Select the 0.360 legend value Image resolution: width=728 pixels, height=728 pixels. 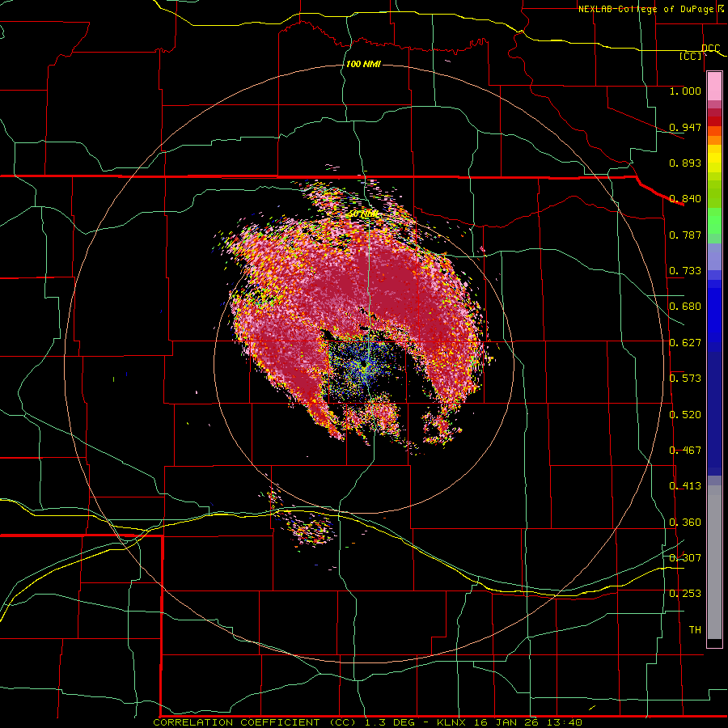click(x=685, y=523)
